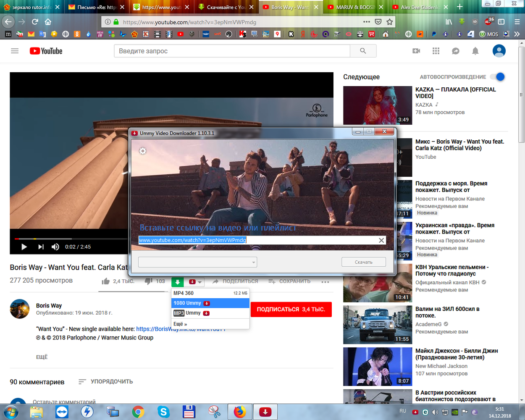Open Skype from the taskbar
Image resolution: width=525 pixels, height=420 pixels.
[x=163, y=412]
